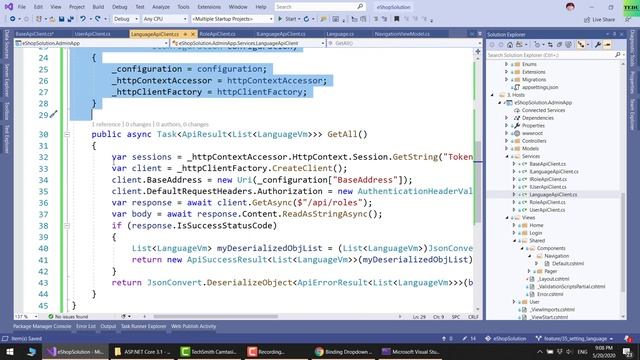The height and width of the screenshot is (360, 640).
Task: Click the Restart/refresh icon beside Start
Action: click(x=307, y=19)
